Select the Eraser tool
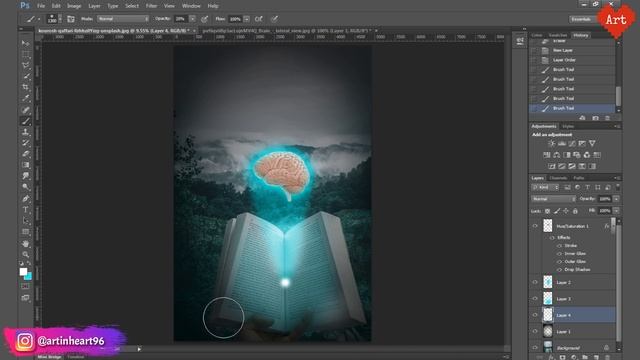The width and height of the screenshot is (640, 360). [x=26, y=154]
